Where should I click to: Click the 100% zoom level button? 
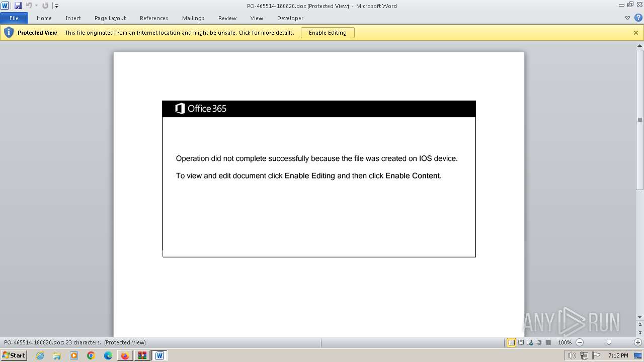565,342
